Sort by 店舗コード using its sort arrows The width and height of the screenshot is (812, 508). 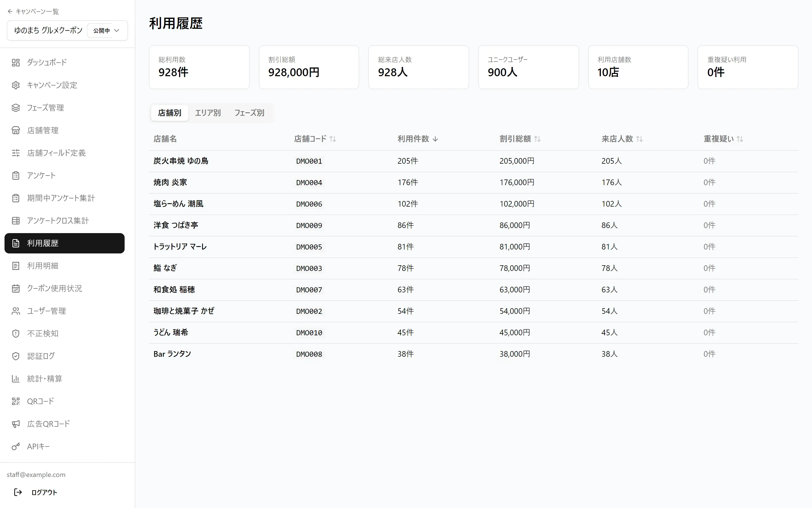click(332, 139)
